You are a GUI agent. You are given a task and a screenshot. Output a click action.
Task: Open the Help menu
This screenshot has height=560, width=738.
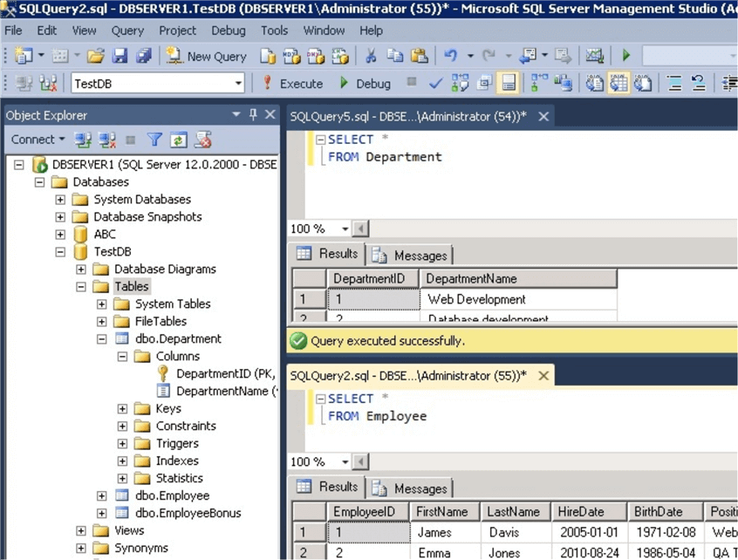coord(371,31)
